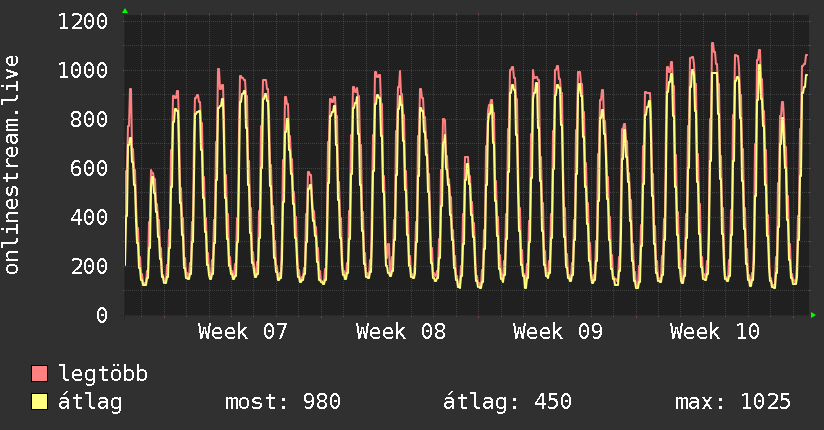Image resolution: width=824 pixels, height=430 pixels.
Task: Click the legtöbb legend label
Action: [x=103, y=374]
